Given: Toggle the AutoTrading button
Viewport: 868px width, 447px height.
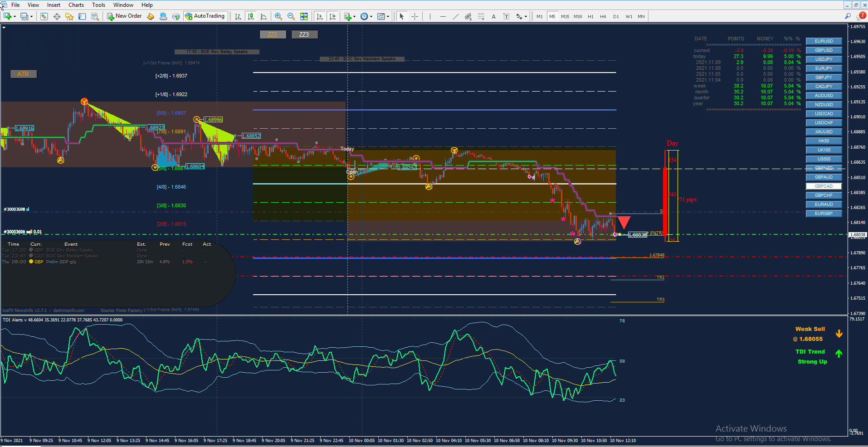Looking at the screenshot, I should pyautogui.click(x=205, y=16).
